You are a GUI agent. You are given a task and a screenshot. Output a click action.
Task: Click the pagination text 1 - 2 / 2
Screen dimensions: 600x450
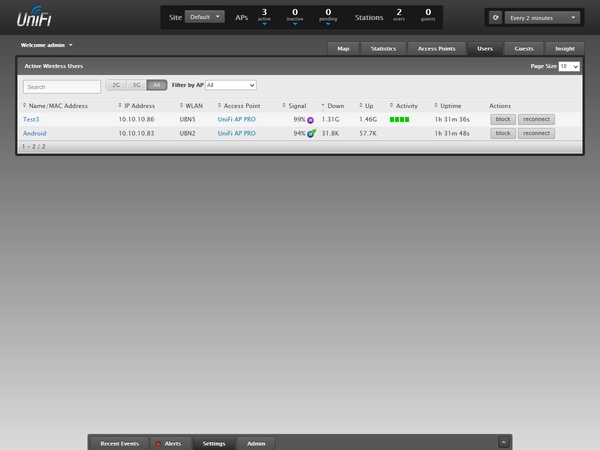coord(34,147)
